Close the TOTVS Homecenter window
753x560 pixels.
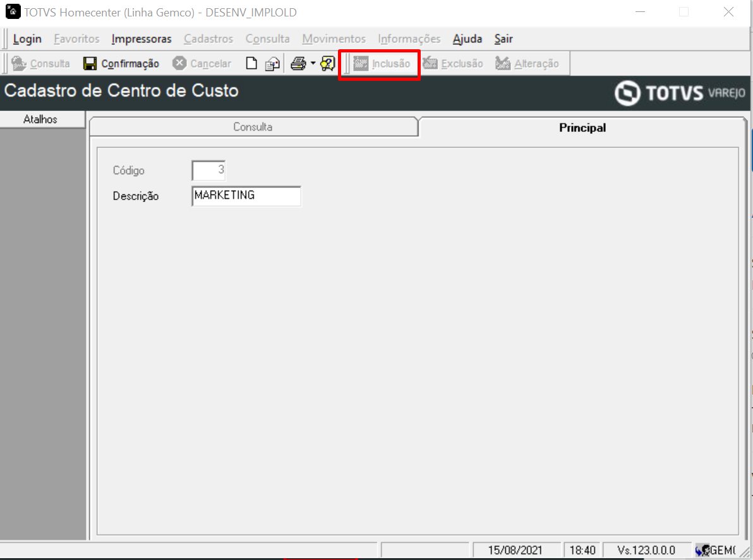728,12
